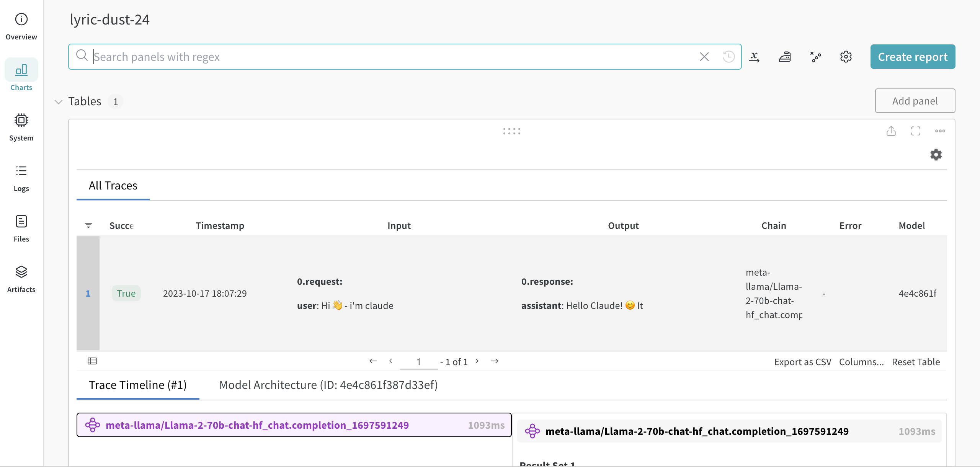The height and width of the screenshot is (467, 980).
Task: Select the All Traces tab
Action: point(113,186)
